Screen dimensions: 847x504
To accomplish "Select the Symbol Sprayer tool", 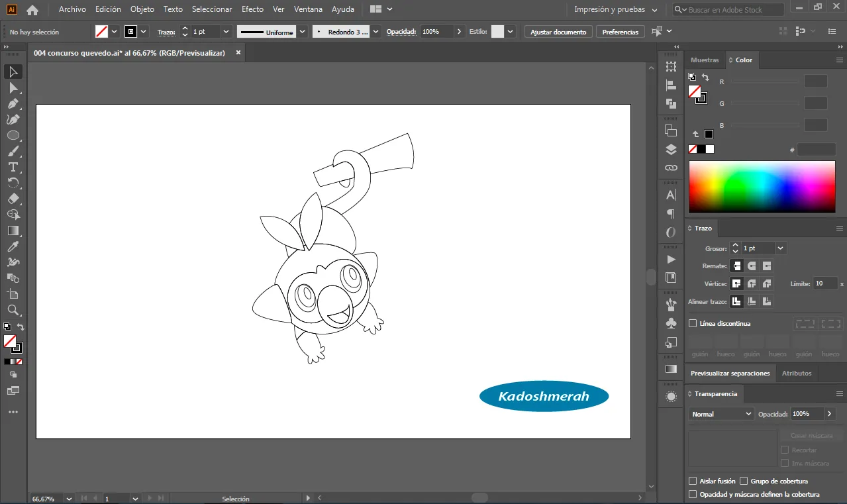I will [x=13, y=262].
